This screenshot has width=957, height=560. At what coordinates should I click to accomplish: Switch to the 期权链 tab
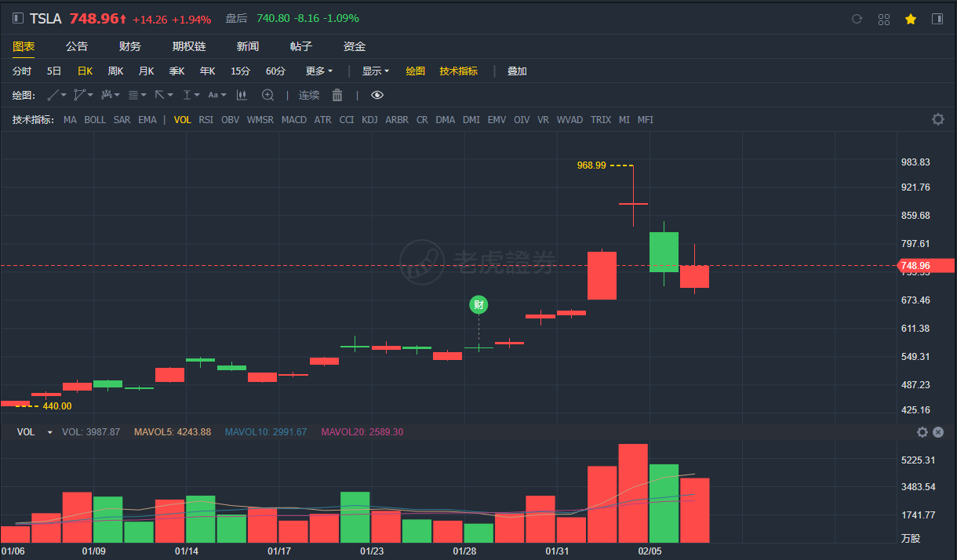coord(189,46)
